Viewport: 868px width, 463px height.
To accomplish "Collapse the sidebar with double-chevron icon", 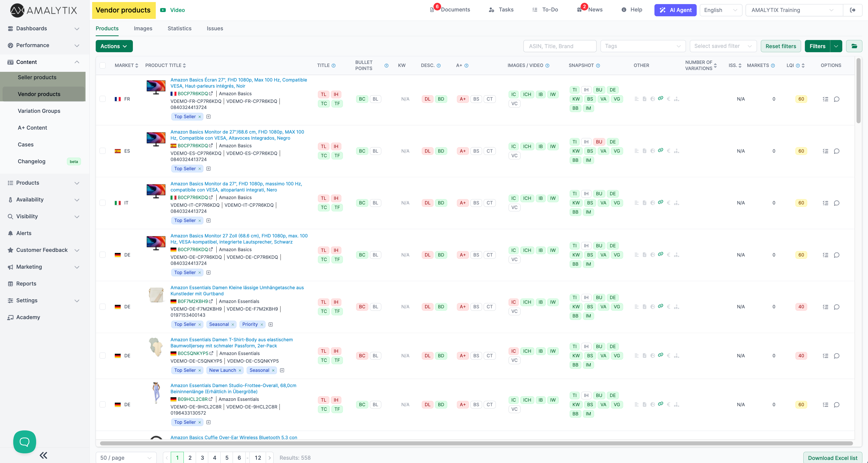I will click(44, 455).
